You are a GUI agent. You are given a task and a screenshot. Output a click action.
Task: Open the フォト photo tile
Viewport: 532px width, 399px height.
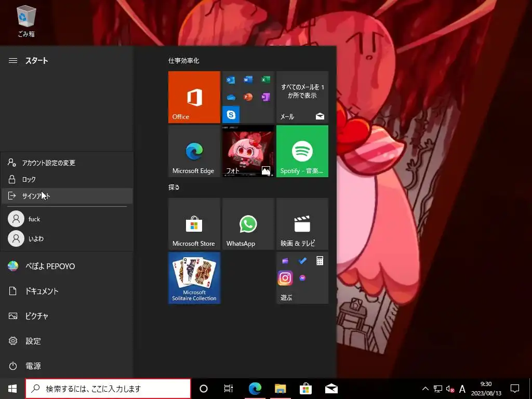(x=248, y=151)
